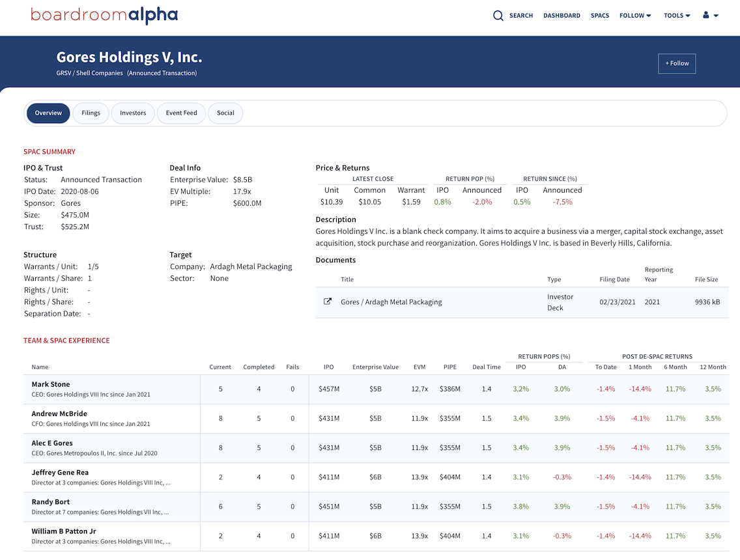Image resolution: width=740 pixels, height=560 pixels.
Task: Click the 12 Month column header
Action: point(713,367)
